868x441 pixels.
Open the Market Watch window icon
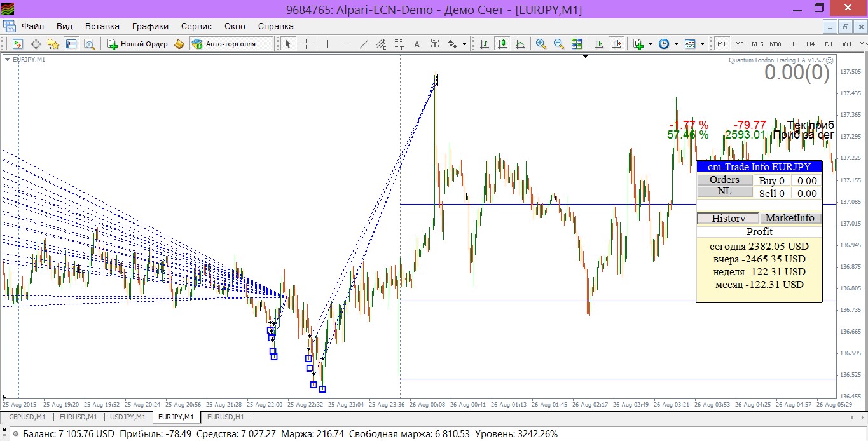pyautogui.click(x=18, y=44)
